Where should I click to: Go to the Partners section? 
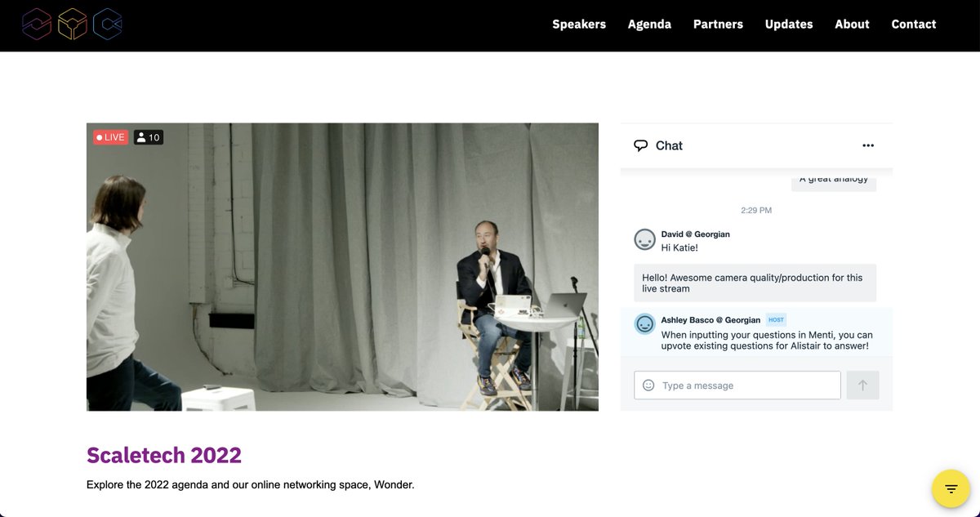pos(718,25)
